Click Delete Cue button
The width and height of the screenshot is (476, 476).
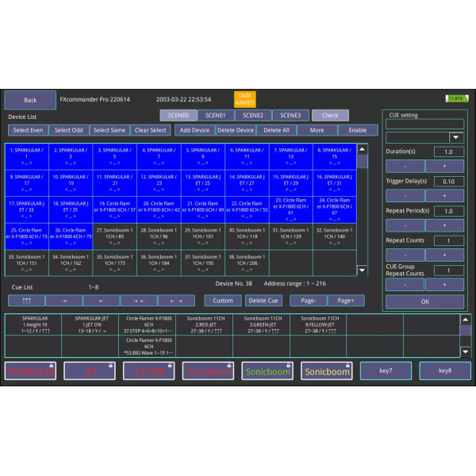(263, 301)
